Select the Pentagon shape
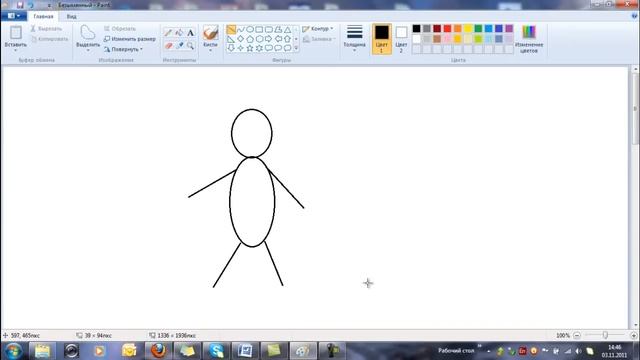This screenshot has width=640, height=360. click(250, 39)
